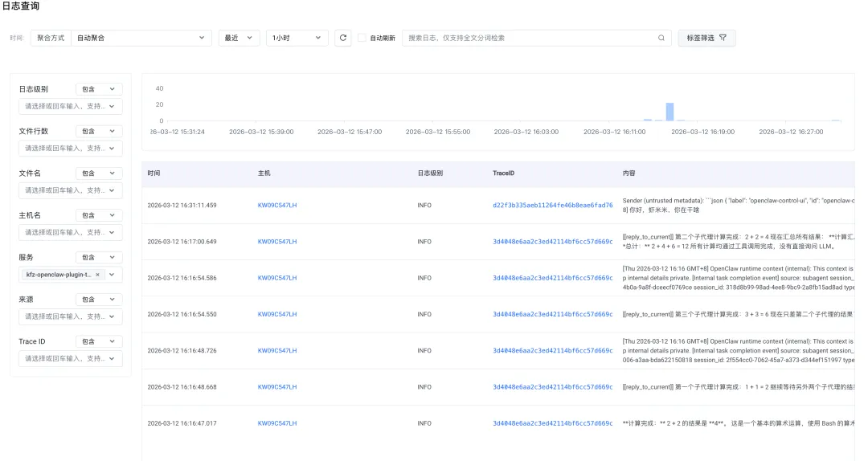This screenshot has height=461, width=868.
Task: Open host KW09C547LH link in 16:16:48.726 row
Action: pos(276,351)
